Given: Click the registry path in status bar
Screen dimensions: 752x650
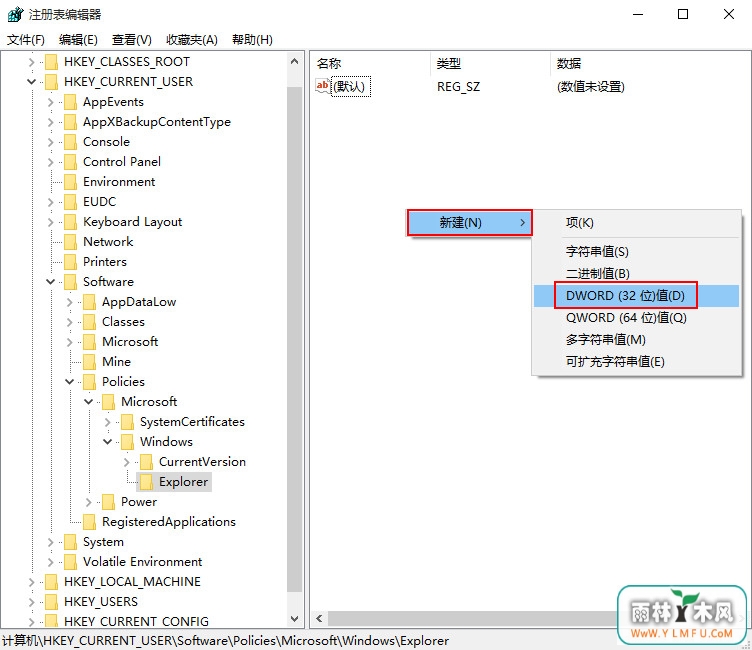Looking at the screenshot, I should click(225, 641).
